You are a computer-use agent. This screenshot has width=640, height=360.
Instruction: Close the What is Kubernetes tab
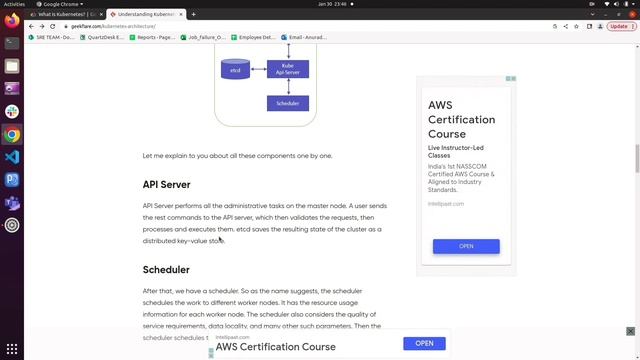tap(102, 14)
